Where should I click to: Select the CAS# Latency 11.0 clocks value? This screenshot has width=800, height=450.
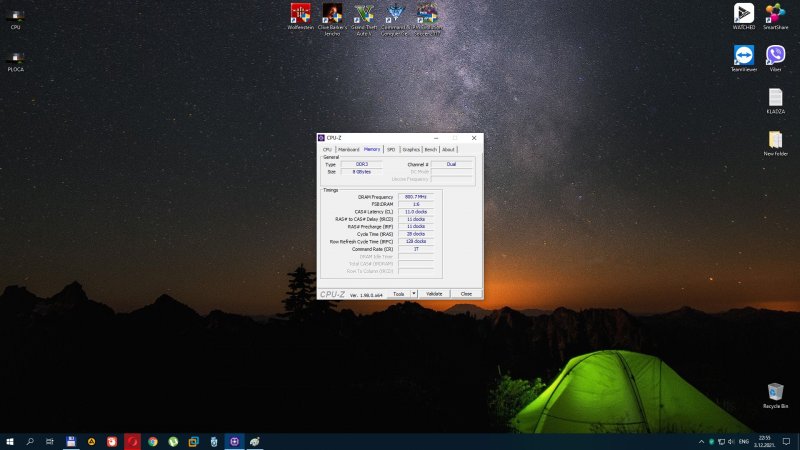point(416,212)
